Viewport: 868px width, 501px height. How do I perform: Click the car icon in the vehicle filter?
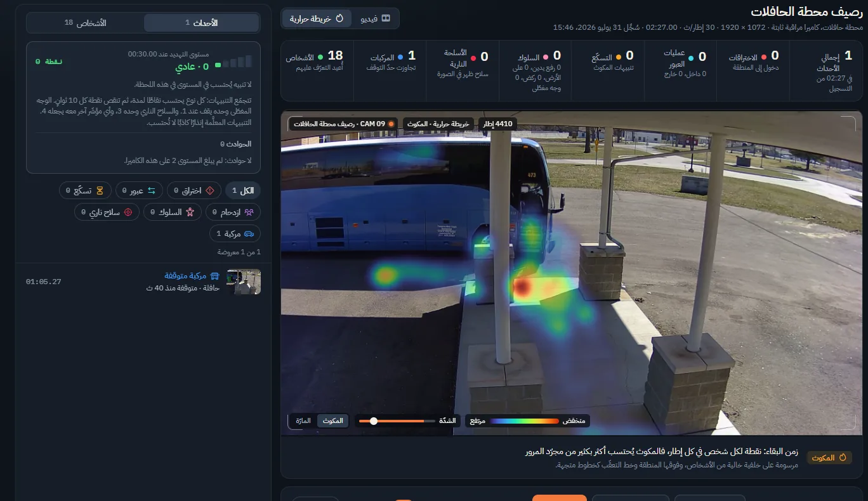coord(249,234)
